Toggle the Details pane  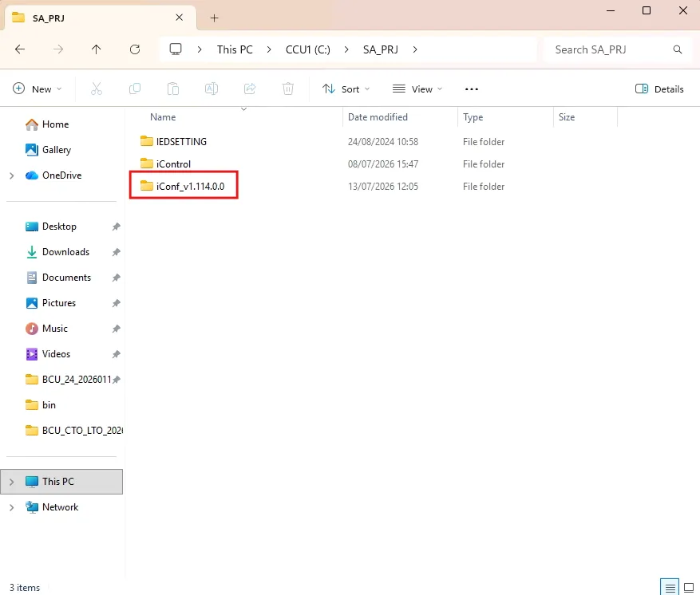pyautogui.click(x=659, y=89)
